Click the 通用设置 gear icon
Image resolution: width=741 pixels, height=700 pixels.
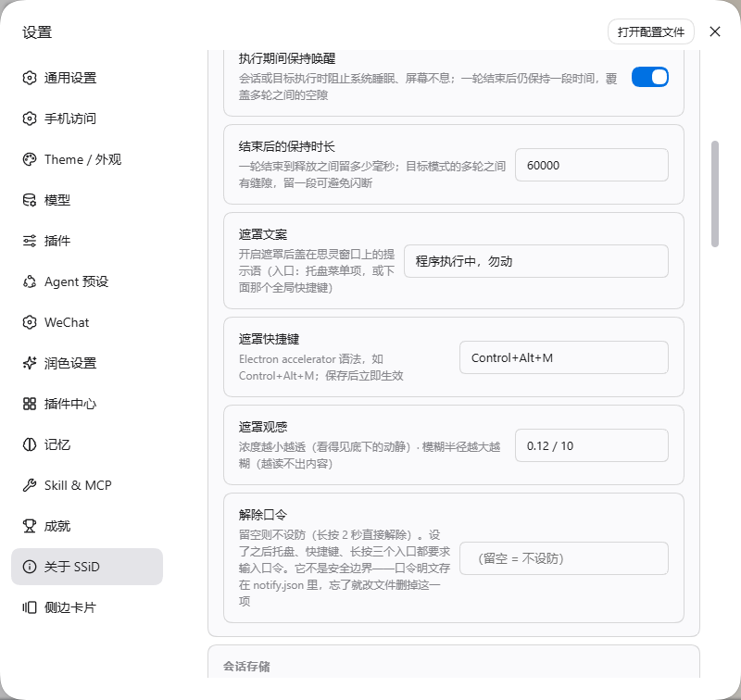tap(30, 78)
